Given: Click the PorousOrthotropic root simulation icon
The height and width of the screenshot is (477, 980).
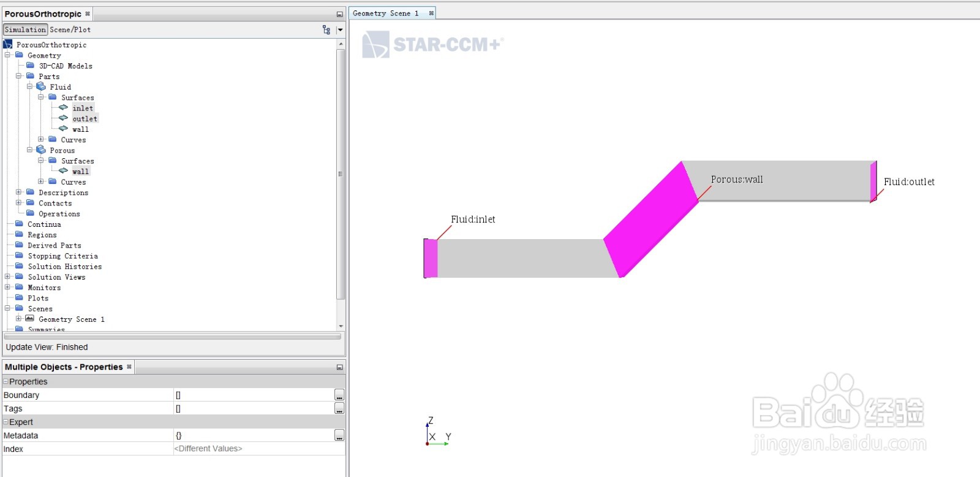Looking at the screenshot, I should [8, 44].
